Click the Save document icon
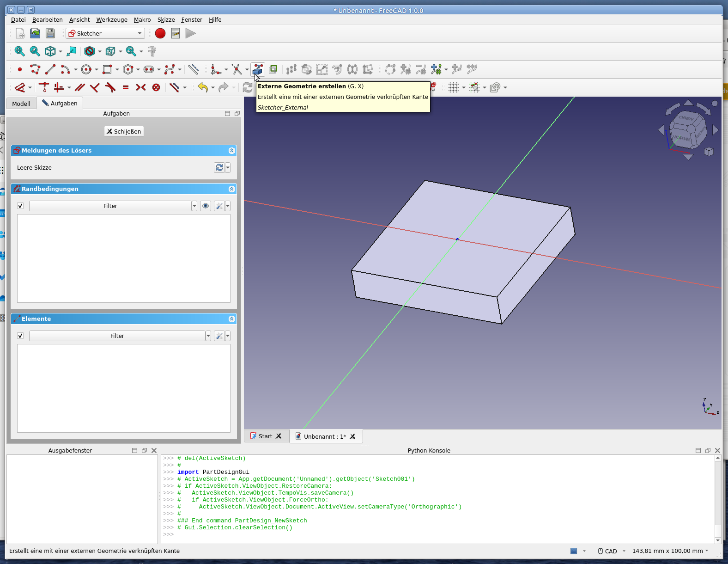 [50, 33]
